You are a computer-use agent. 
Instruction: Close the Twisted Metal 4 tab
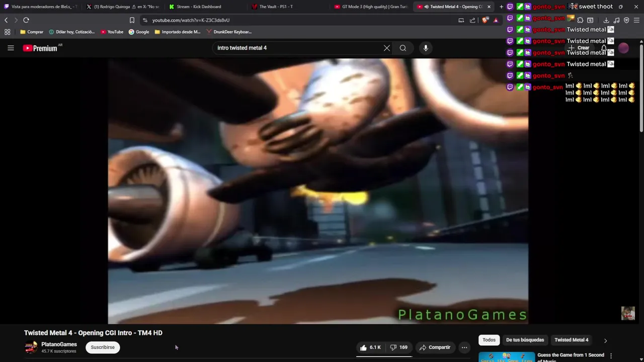pos(488,7)
